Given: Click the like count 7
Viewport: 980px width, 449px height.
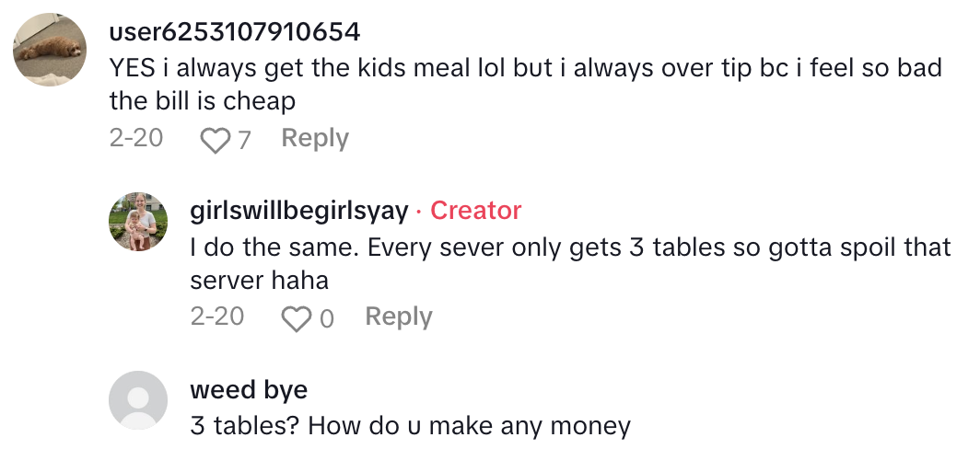Looking at the screenshot, I should pos(244,140).
